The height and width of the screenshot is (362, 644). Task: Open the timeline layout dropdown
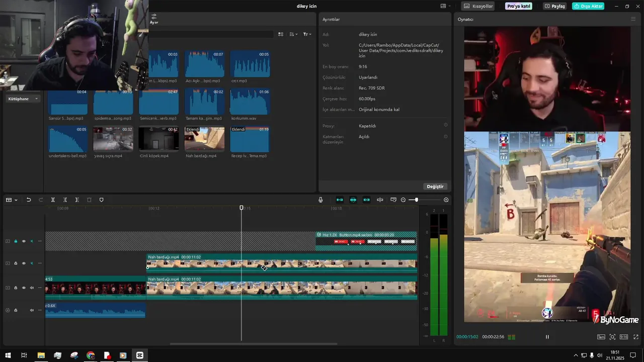[x=11, y=200]
